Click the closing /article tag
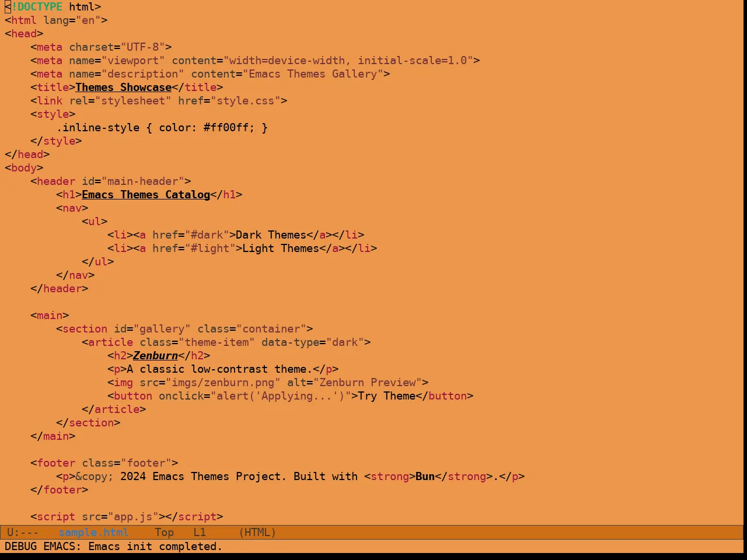747x560 pixels. click(114, 409)
